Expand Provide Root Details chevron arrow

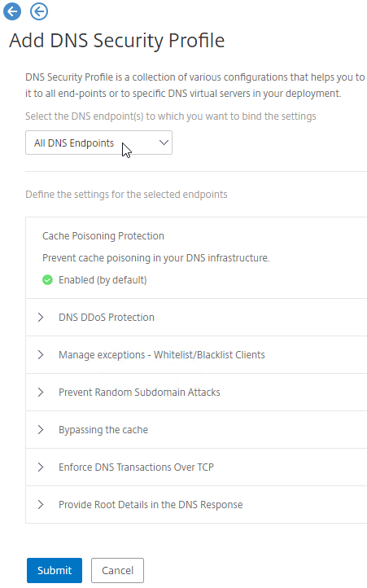click(41, 505)
